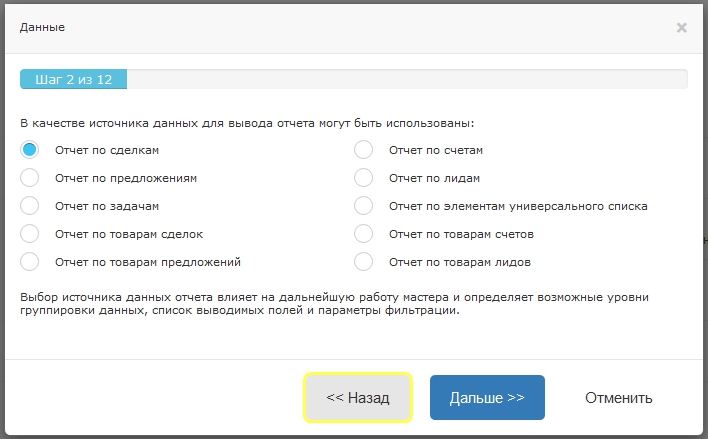The height and width of the screenshot is (439, 708).
Task: Select 'Отчет по товарам счетов' radio button
Action: point(364,234)
